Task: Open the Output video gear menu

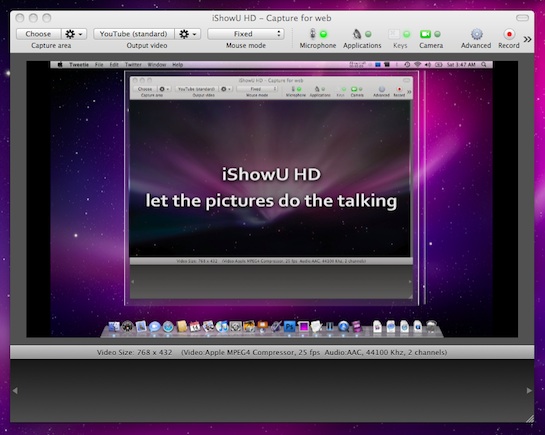Action: (x=188, y=34)
